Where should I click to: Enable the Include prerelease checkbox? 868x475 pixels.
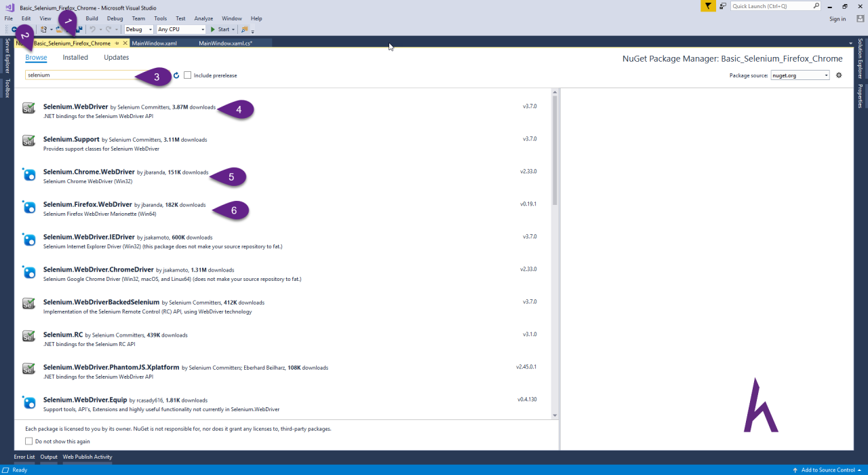[x=187, y=75]
